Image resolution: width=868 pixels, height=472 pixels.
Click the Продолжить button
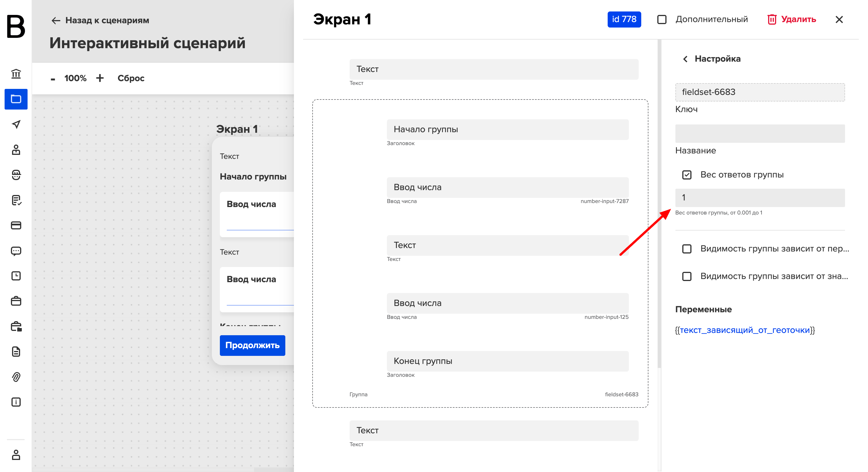(x=252, y=346)
